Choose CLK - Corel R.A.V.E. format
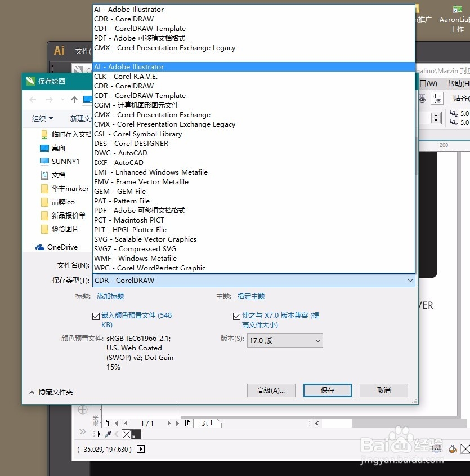Viewport: 470px width, 476px height. click(x=254, y=77)
